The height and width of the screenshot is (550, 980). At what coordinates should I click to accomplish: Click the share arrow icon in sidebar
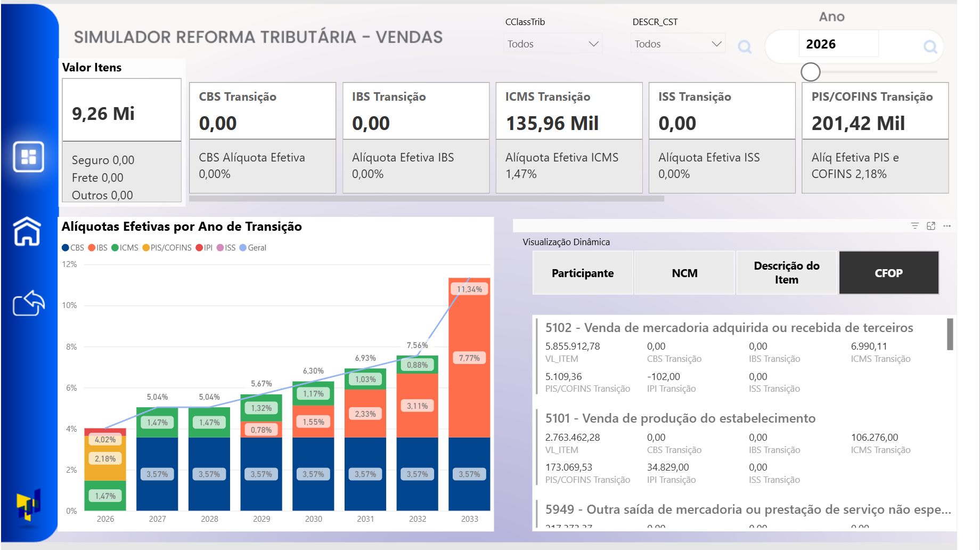(29, 303)
